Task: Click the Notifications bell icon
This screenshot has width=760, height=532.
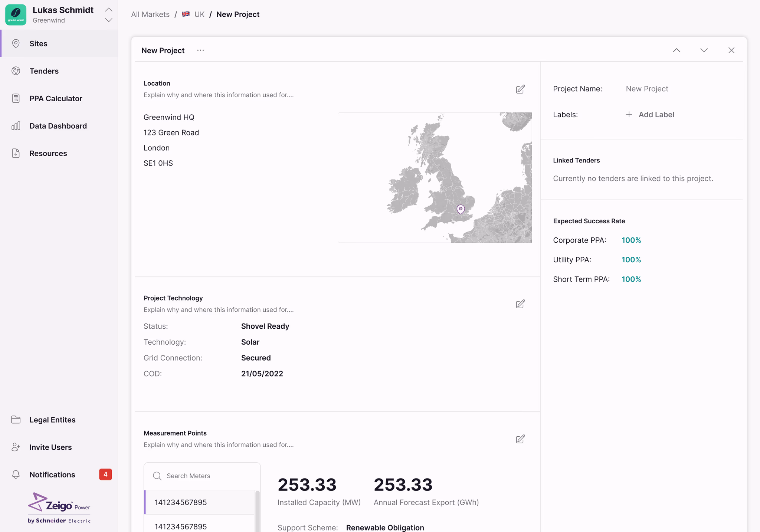Action: (16, 474)
